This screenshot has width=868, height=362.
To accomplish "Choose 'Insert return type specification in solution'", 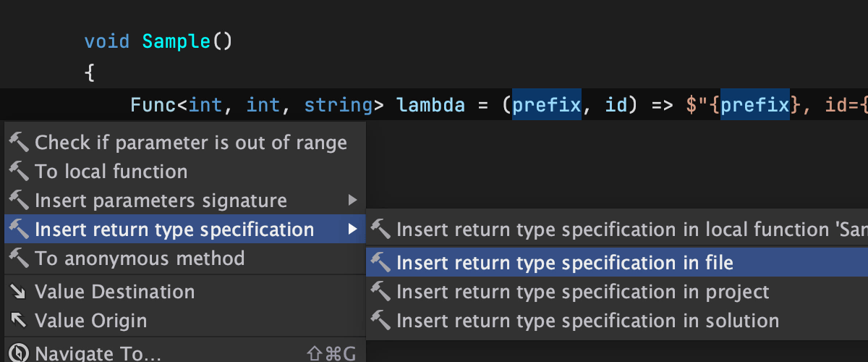I will click(x=587, y=321).
